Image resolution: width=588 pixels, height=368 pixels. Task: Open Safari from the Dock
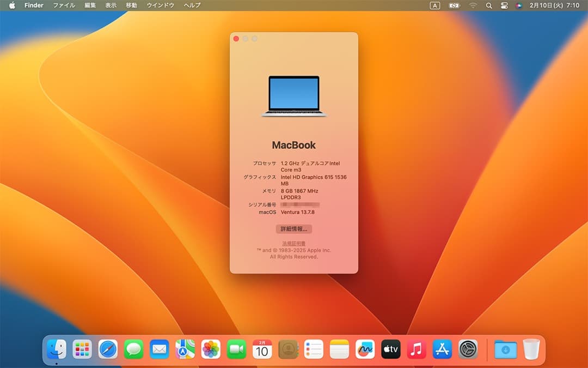tap(107, 349)
